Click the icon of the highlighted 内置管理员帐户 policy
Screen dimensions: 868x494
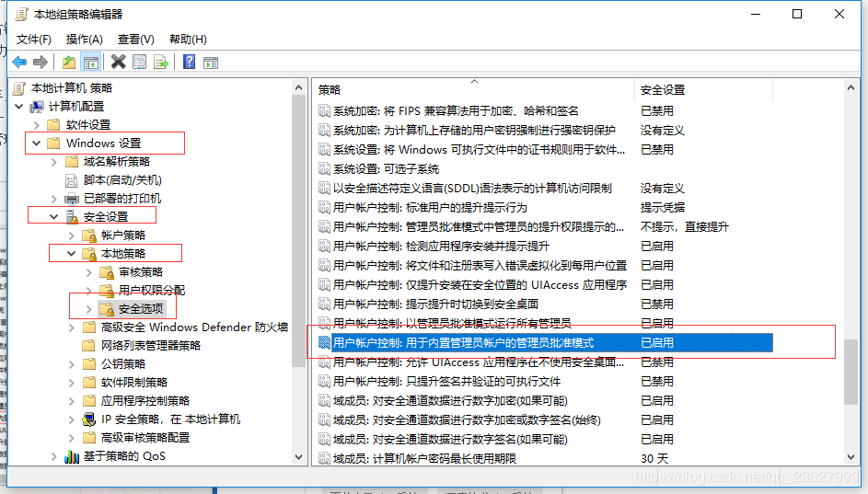pyautogui.click(x=324, y=342)
